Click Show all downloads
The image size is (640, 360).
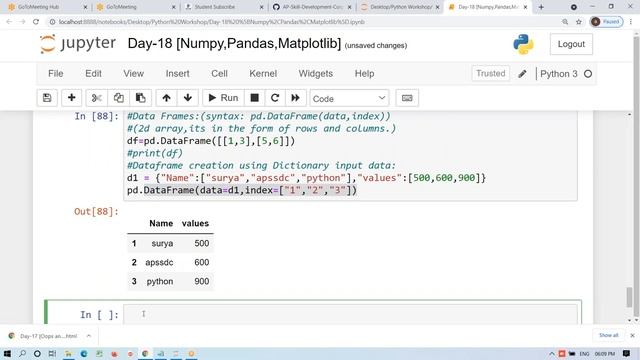(x=608, y=336)
